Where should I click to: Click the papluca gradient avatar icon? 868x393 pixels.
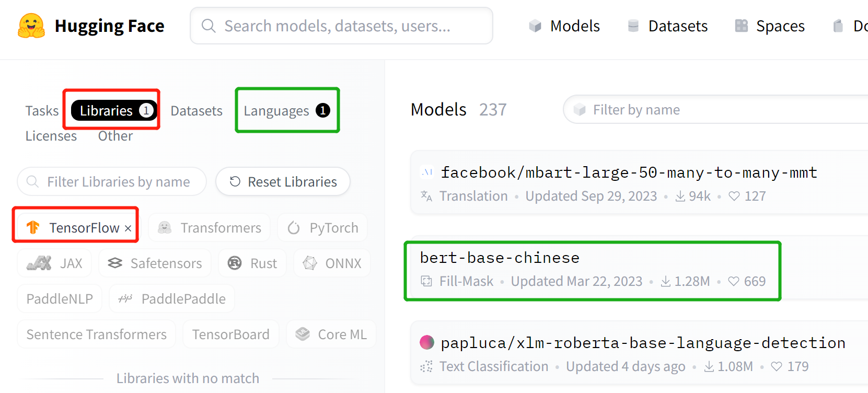pos(427,342)
